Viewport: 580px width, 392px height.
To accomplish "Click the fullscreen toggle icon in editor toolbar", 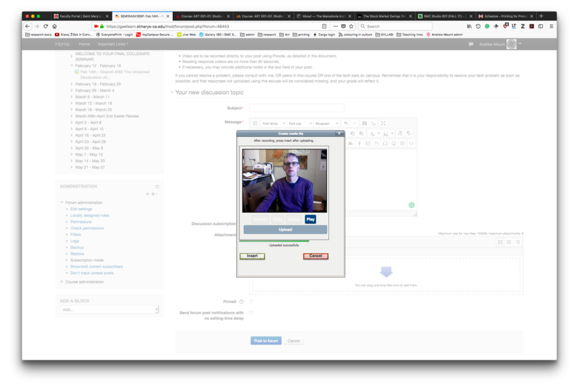I will pyautogui.click(x=383, y=123).
